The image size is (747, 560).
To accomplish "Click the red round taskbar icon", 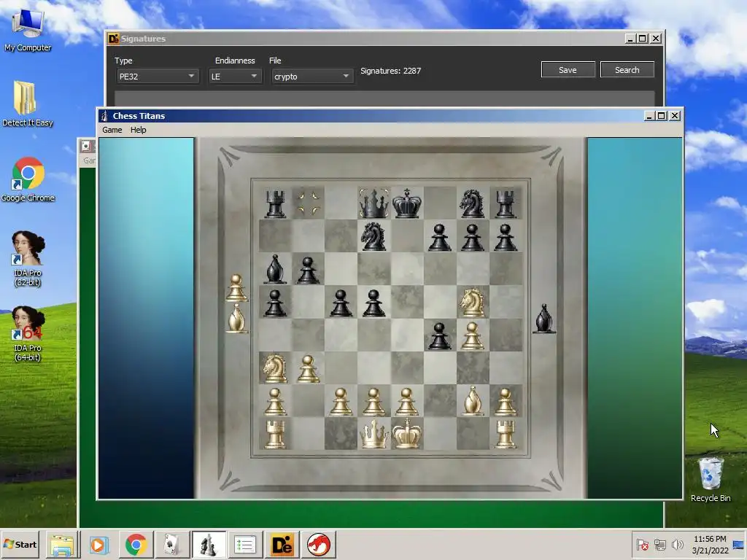I will click(318, 545).
